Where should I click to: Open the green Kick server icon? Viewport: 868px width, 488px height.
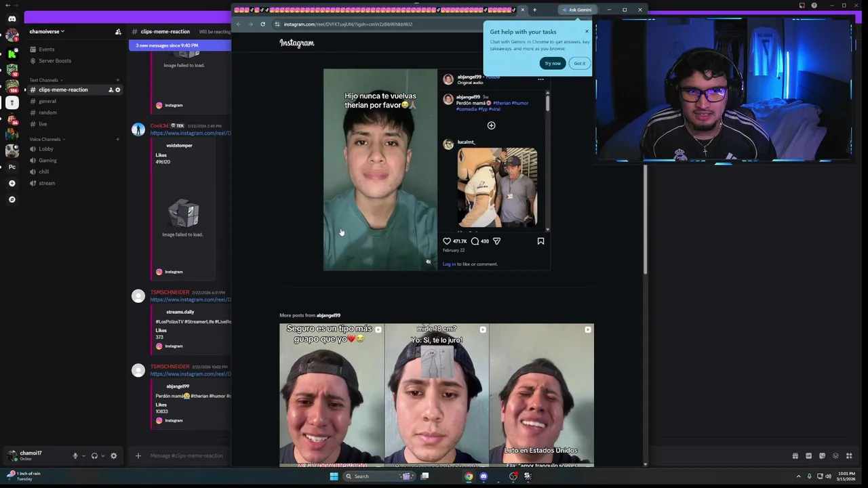coord(12,53)
